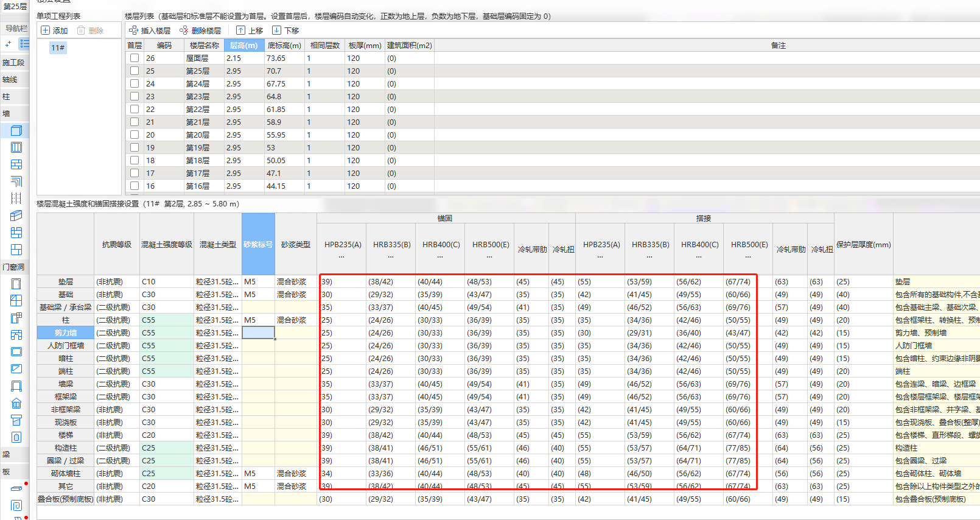The width and height of the screenshot is (980, 520).
Task: Select the window icon under 门窗洞
Action: click(16, 301)
